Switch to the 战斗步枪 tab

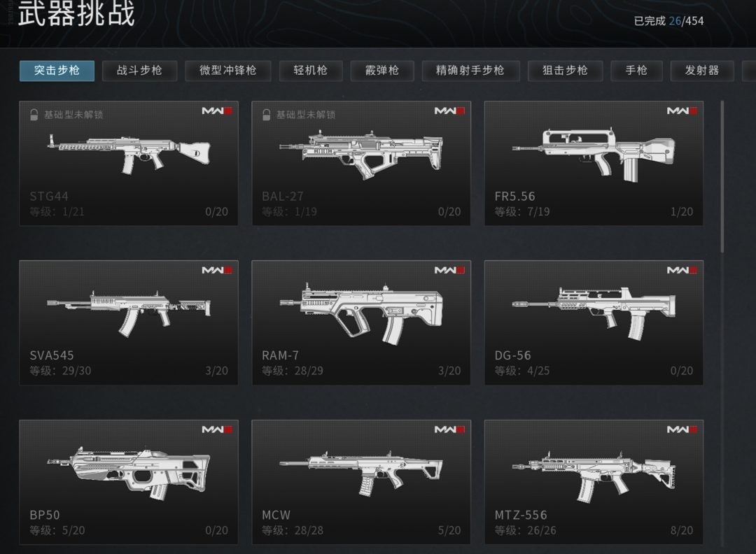[139, 71]
